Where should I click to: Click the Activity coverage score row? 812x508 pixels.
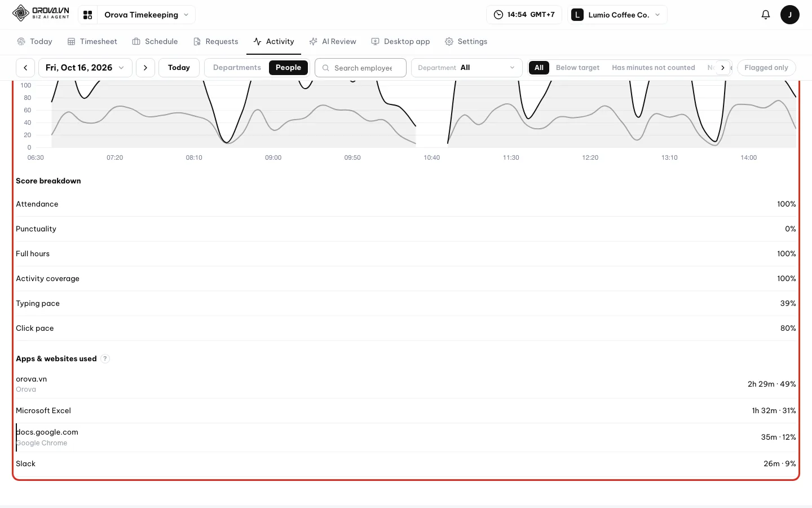coord(406,279)
